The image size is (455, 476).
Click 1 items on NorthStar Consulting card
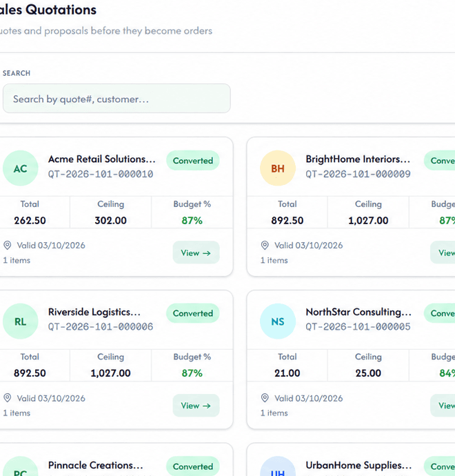pyautogui.click(x=274, y=413)
